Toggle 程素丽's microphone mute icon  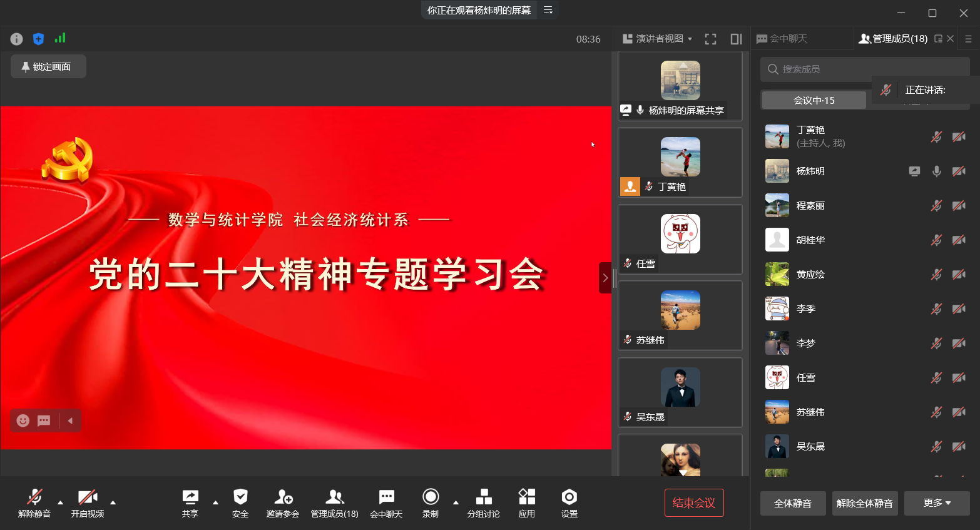pyautogui.click(x=936, y=206)
